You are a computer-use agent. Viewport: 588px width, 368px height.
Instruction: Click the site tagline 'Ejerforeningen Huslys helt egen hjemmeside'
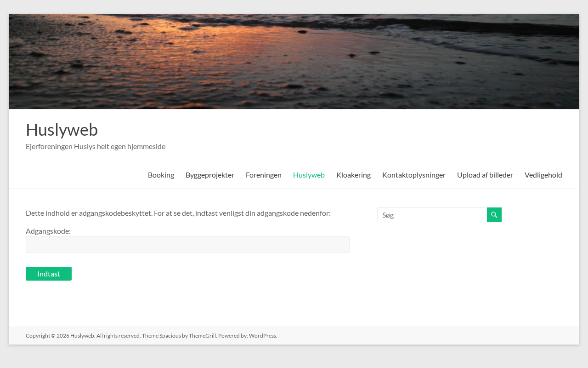coord(96,146)
